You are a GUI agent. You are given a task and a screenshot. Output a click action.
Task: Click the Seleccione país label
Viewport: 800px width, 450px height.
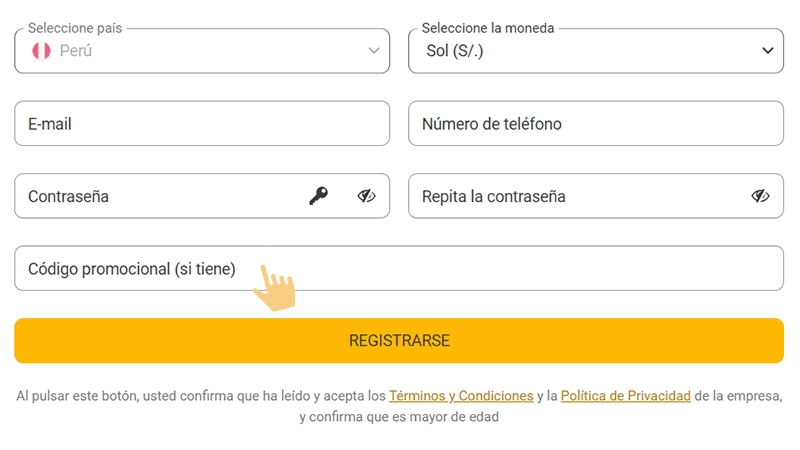(x=76, y=29)
